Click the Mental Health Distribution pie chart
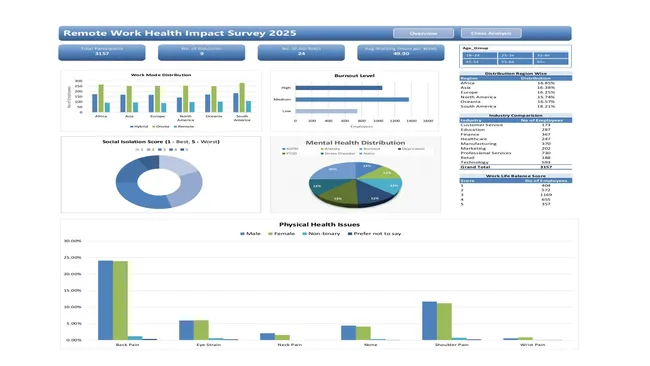Viewport: 650px width, 366px height. [356, 184]
